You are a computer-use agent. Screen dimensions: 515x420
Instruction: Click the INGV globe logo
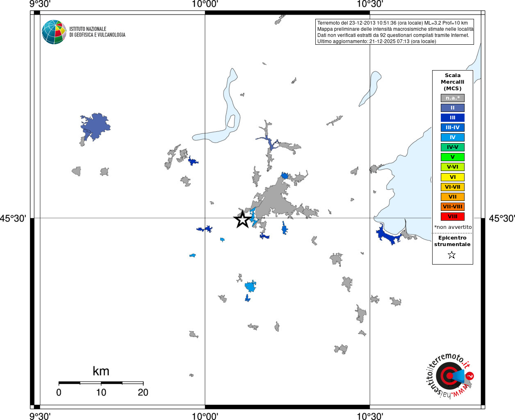coord(54,32)
